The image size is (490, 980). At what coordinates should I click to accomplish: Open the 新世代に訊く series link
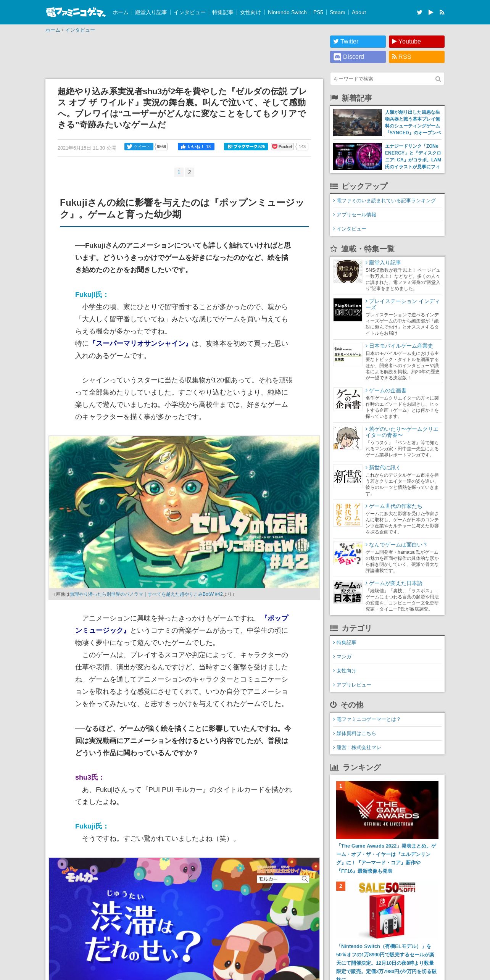[384, 467]
